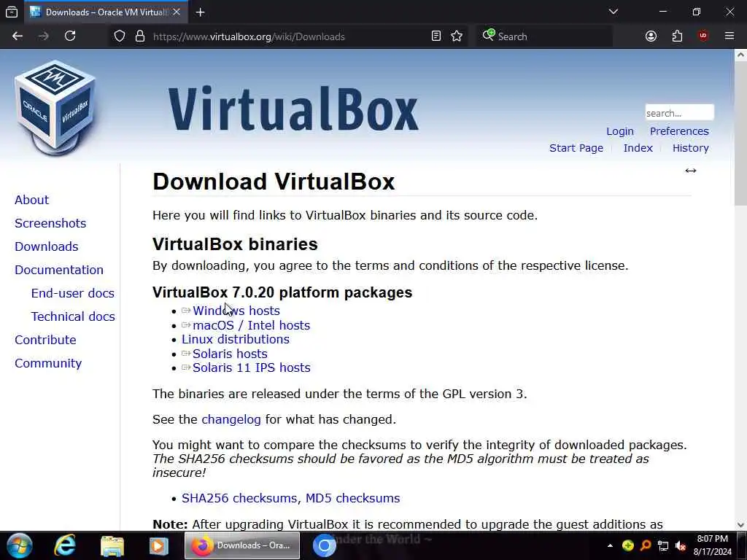Viewport: 747px width, 560px height.
Task: Open Contribute in the sidebar
Action: (45, 340)
